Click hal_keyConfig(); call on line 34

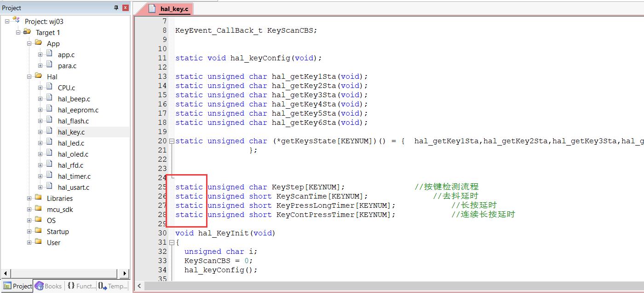coord(221,270)
